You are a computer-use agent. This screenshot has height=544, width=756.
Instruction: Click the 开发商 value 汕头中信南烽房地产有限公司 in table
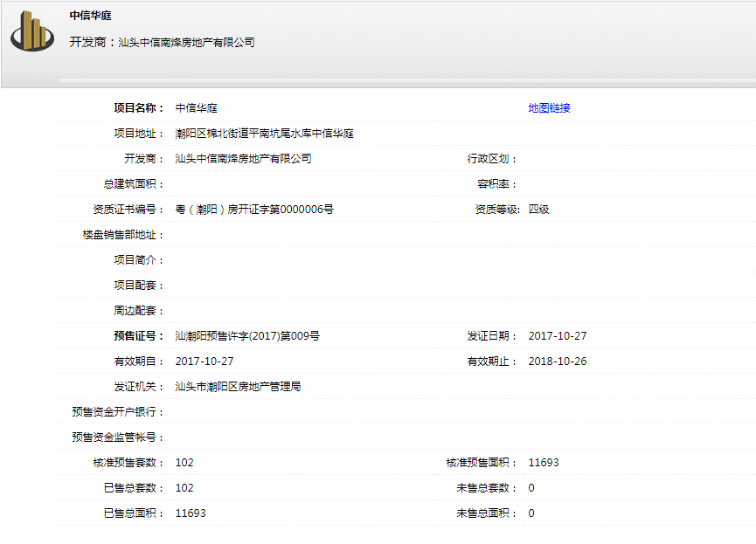[x=243, y=159]
